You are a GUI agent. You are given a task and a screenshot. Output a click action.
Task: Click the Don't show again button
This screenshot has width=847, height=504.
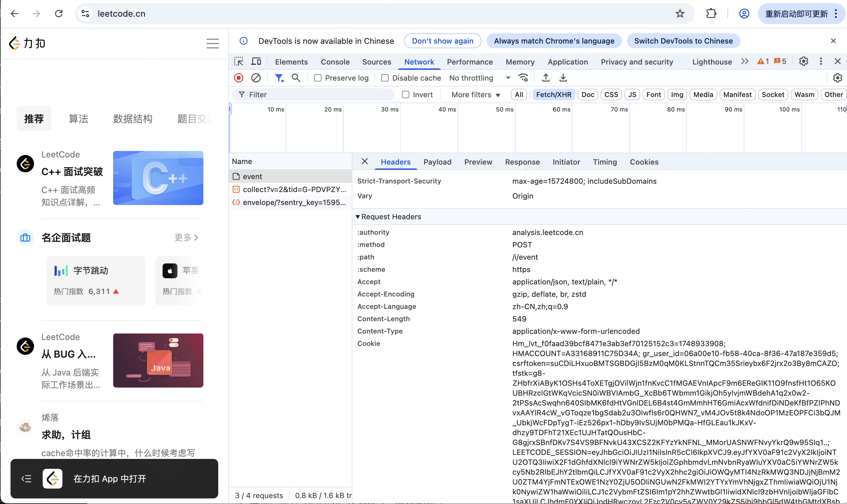point(442,41)
